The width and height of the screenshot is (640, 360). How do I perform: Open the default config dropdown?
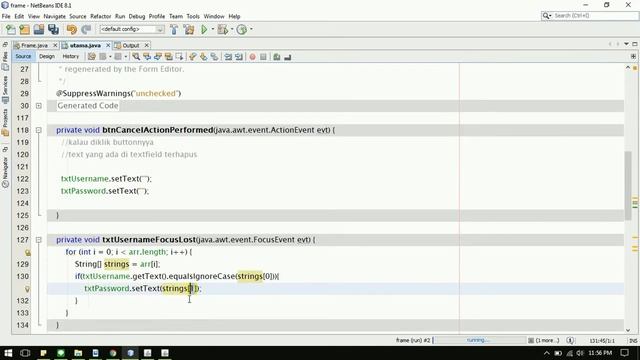[132, 29]
